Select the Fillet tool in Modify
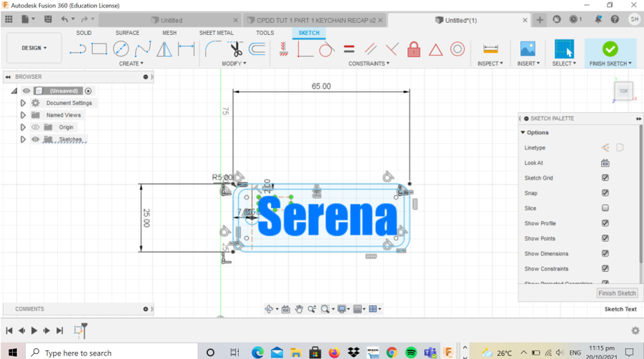The width and height of the screenshot is (644, 359). (212, 49)
